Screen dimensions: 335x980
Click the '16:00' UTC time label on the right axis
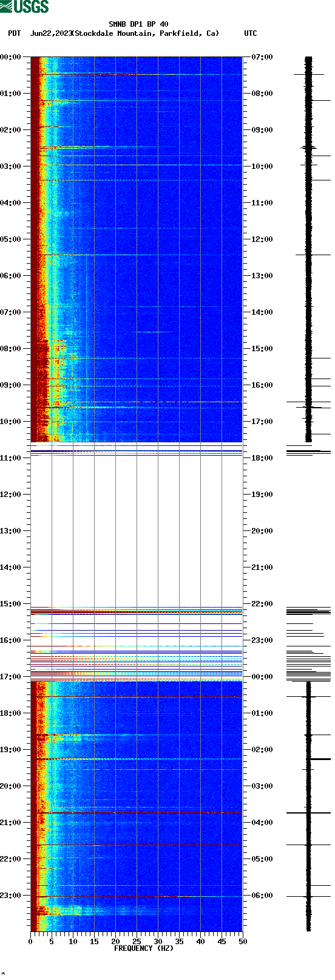click(262, 385)
